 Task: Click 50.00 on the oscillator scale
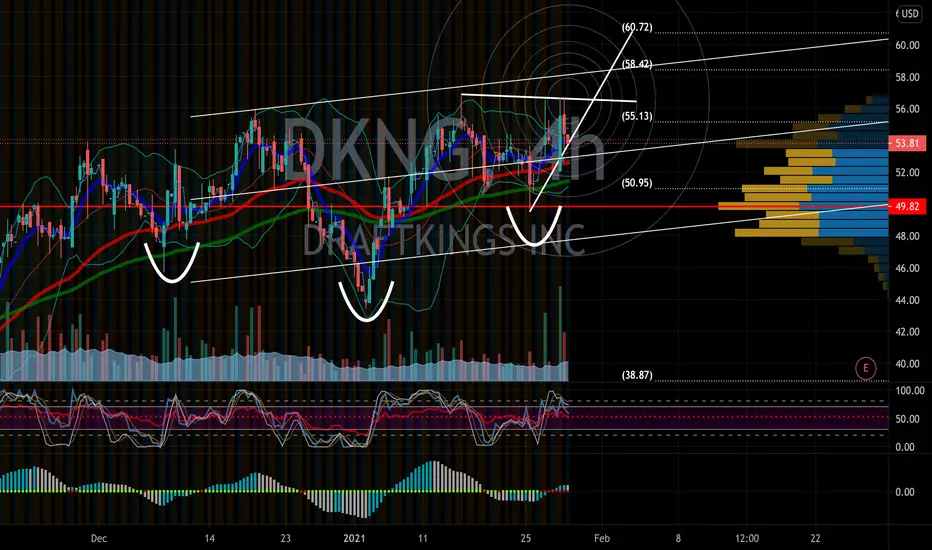[908, 419]
